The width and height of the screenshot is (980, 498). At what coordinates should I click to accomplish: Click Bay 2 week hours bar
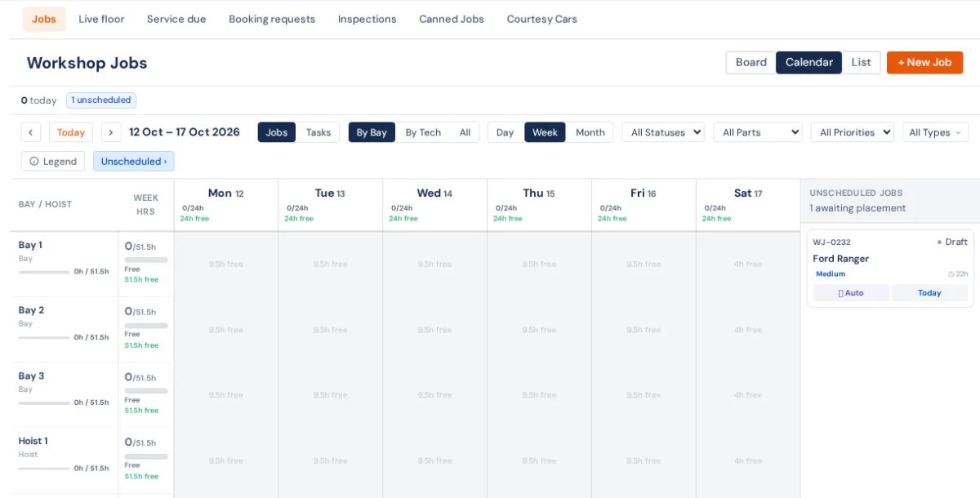(x=146, y=326)
